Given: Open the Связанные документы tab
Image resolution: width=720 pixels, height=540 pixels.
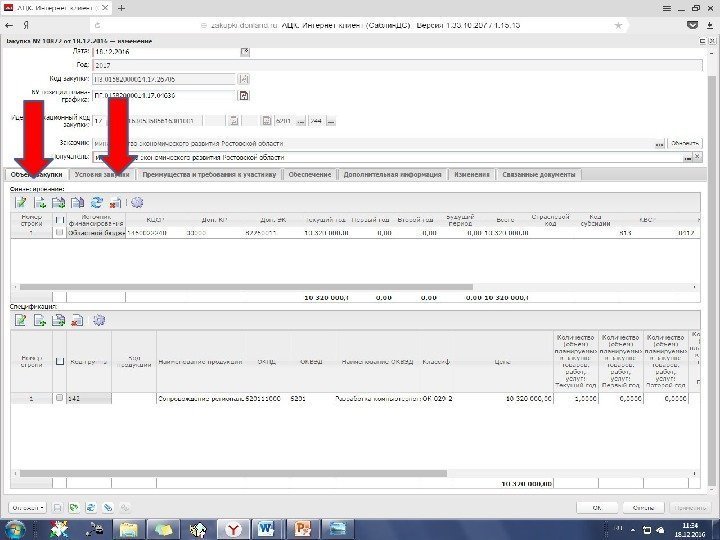Looking at the screenshot, I should pos(539,174).
